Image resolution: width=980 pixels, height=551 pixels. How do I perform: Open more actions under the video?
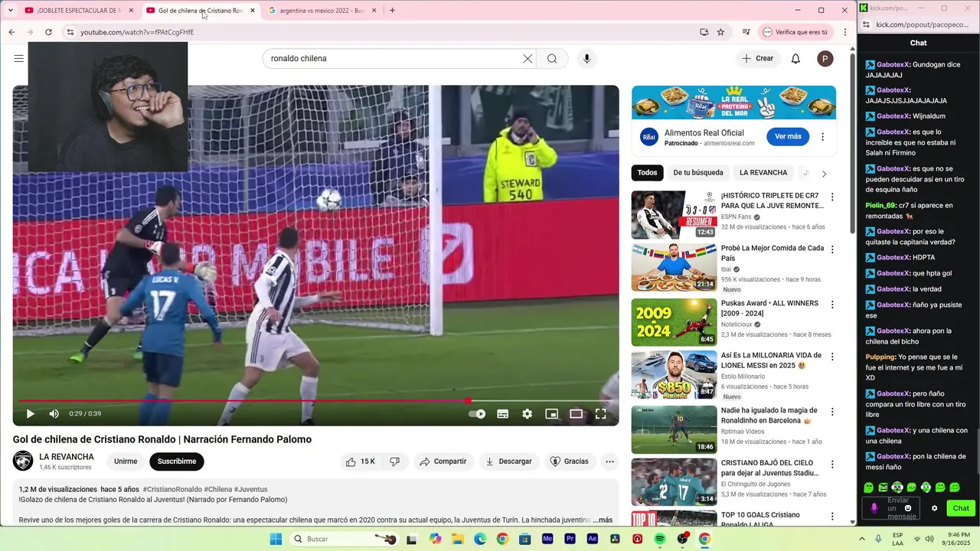tap(609, 461)
